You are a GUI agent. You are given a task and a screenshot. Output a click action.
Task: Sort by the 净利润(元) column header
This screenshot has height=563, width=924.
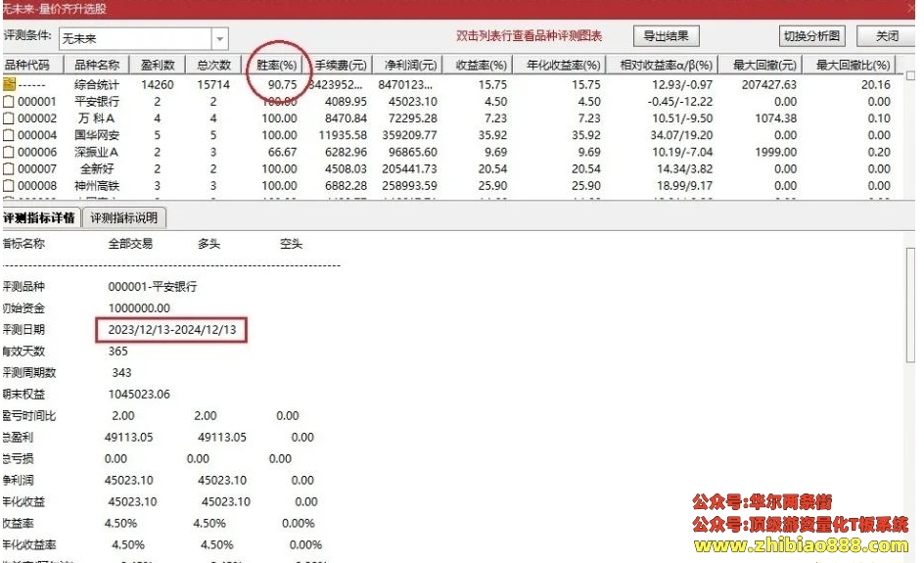click(410, 65)
